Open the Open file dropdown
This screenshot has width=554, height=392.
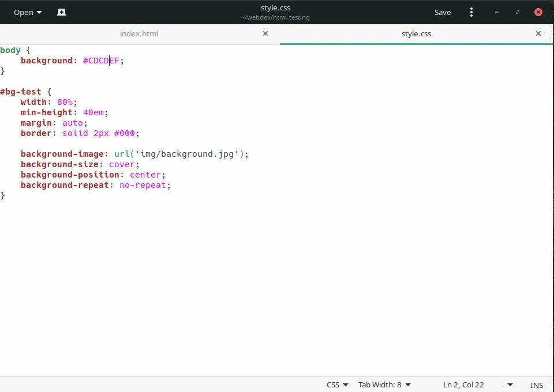tap(28, 12)
